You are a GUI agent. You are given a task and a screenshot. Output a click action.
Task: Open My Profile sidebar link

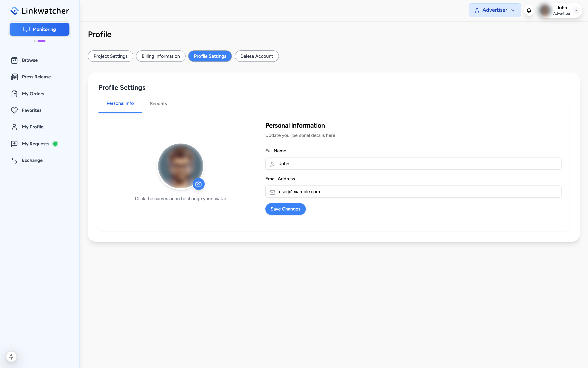point(33,127)
